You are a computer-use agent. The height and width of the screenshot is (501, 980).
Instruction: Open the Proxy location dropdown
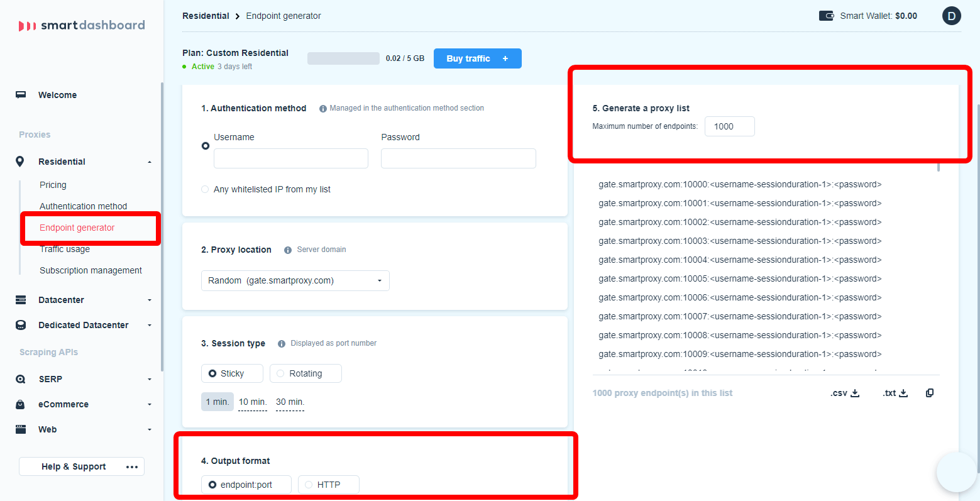coord(295,281)
